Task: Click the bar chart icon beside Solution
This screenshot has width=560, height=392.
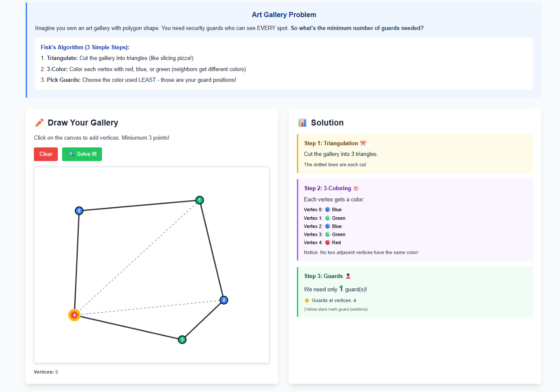Action: coord(302,123)
